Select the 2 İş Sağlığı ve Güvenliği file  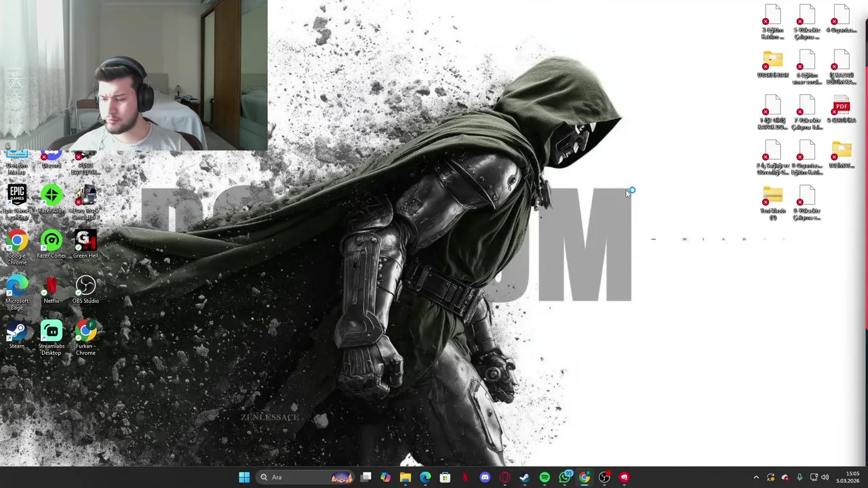772,159
